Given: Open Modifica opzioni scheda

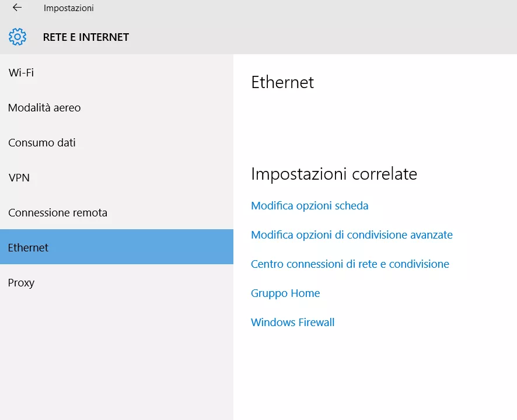Looking at the screenshot, I should (309, 205).
